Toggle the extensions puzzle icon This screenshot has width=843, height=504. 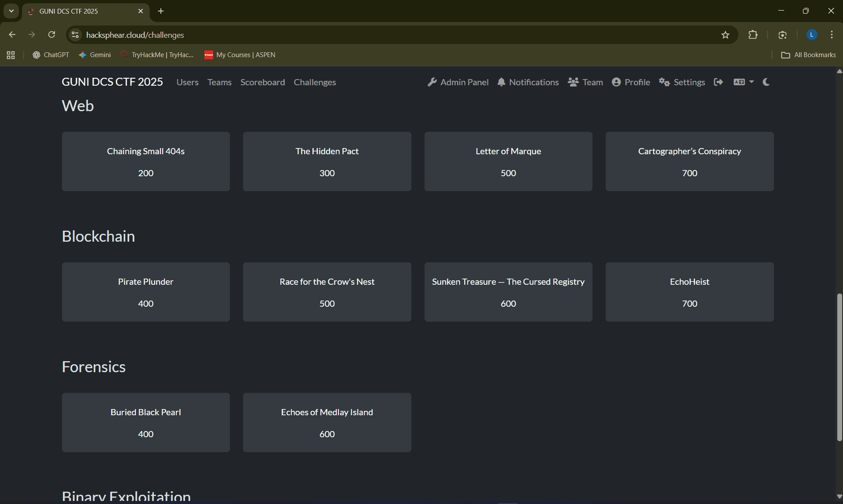753,35
